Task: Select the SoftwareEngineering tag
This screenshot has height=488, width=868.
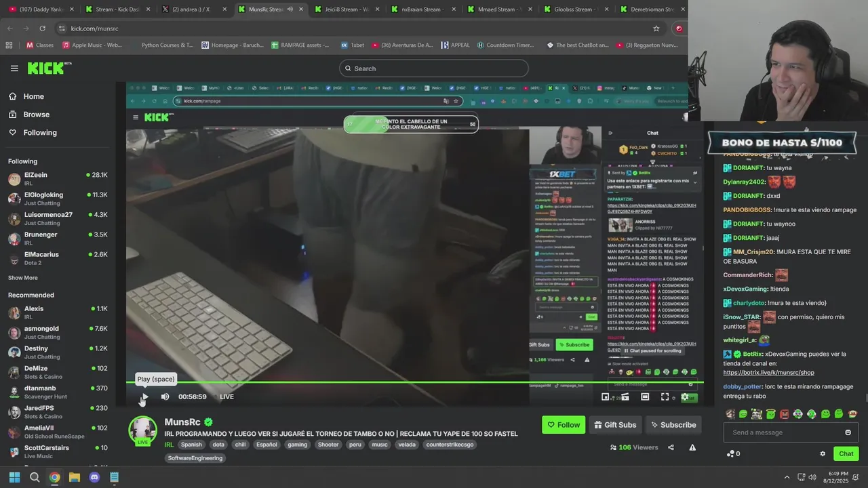Action: click(x=195, y=458)
